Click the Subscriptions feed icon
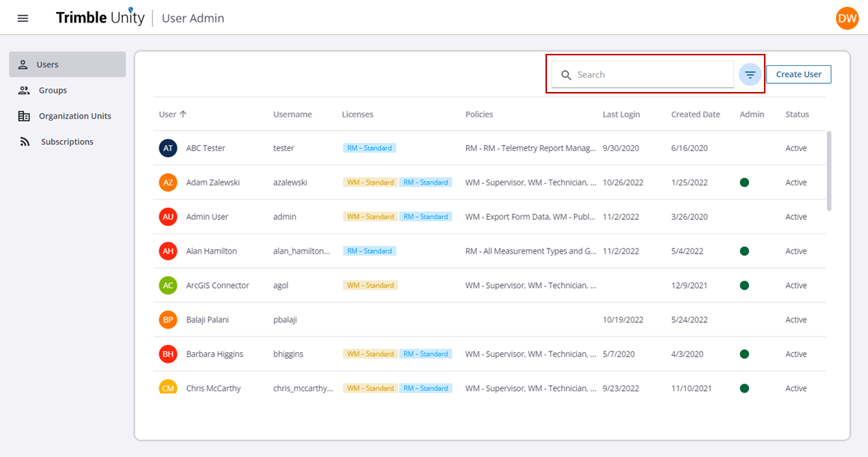The image size is (868, 457). coord(24,141)
